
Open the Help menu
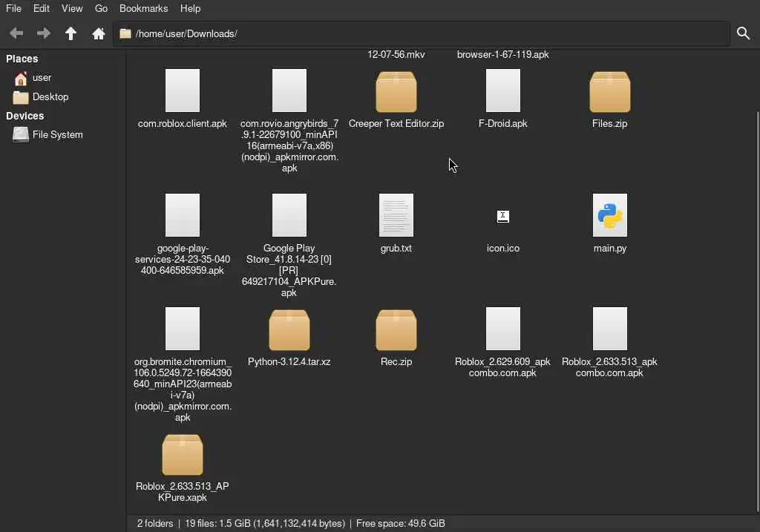(x=190, y=8)
